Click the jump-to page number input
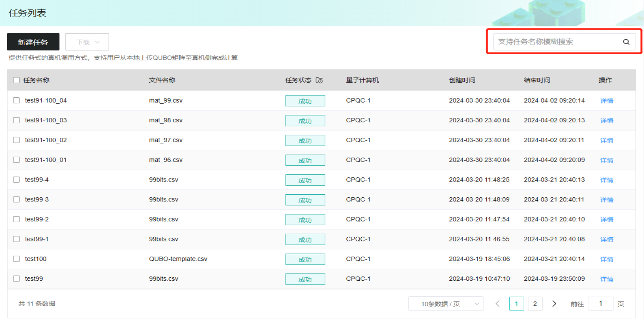 pyautogui.click(x=601, y=304)
